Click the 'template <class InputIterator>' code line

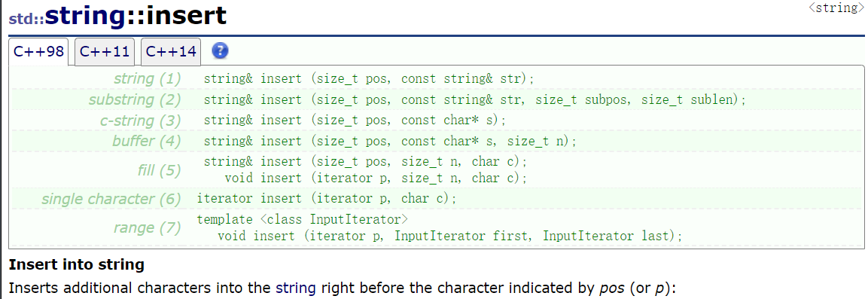tap(302, 219)
